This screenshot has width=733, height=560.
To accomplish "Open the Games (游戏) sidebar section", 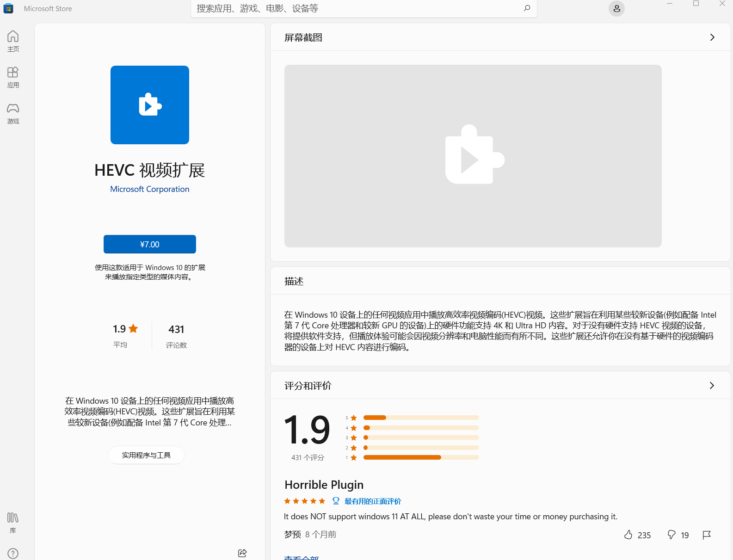I will pyautogui.click(x=13, y=113).
